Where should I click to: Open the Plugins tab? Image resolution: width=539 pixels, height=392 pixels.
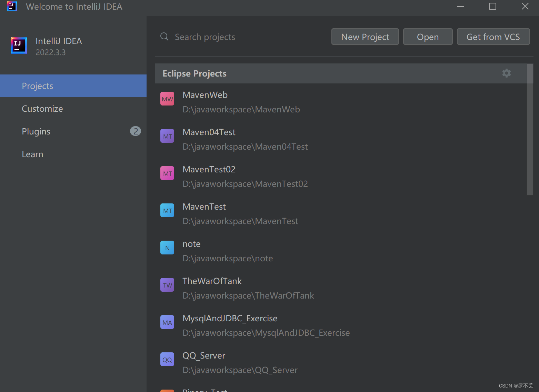[73, 131]
